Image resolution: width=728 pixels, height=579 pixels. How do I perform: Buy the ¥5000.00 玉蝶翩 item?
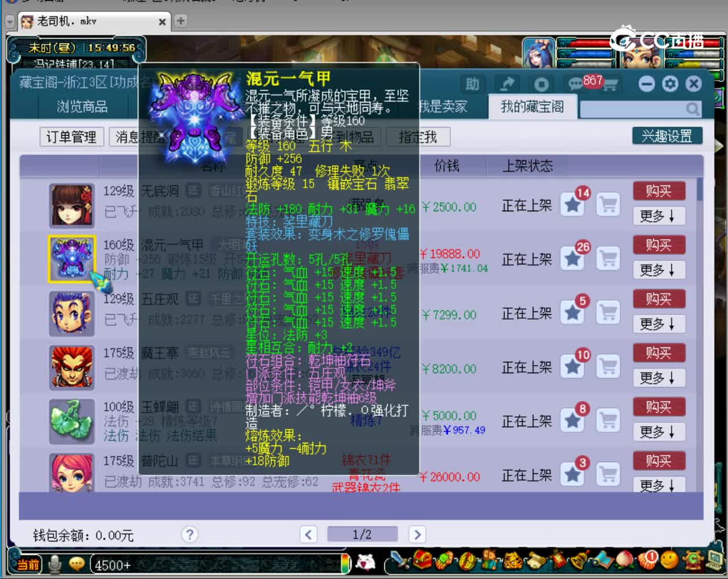click(659, 407)
